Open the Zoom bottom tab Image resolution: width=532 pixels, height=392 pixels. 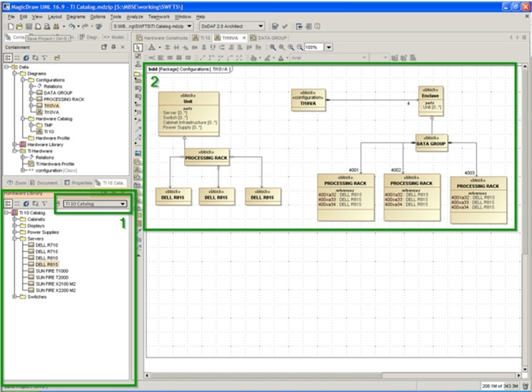coord(17,183)
